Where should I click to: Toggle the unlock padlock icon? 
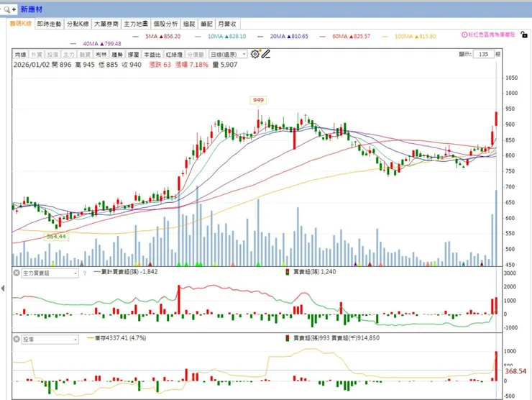click(524, 35)
